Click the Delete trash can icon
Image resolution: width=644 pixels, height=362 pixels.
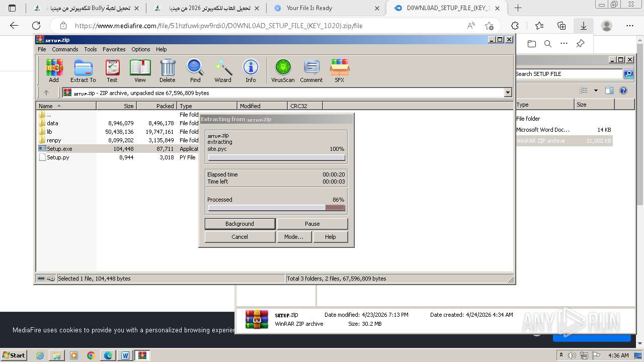pyautogui.click(x=168, y=70)
